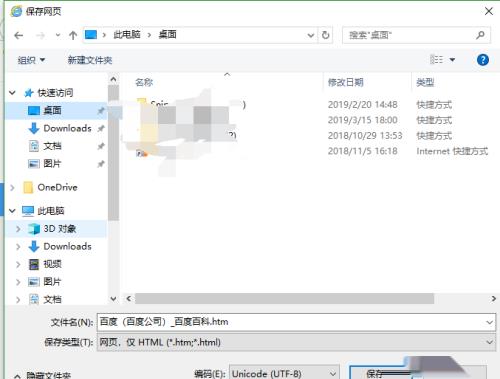Select 此电脑 in the sidebar tree
This screenshot has width=500, height=379.
click(x=51, y=211)
